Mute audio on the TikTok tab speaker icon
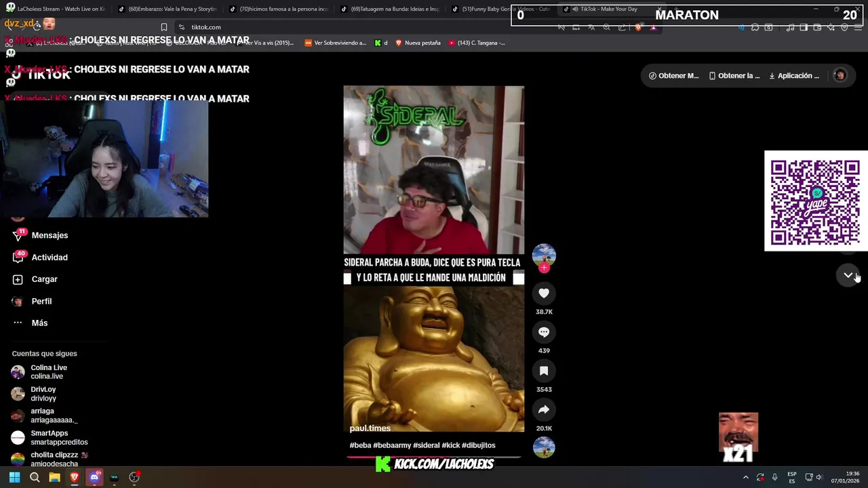The image size is (868, 488). [575, 9]
